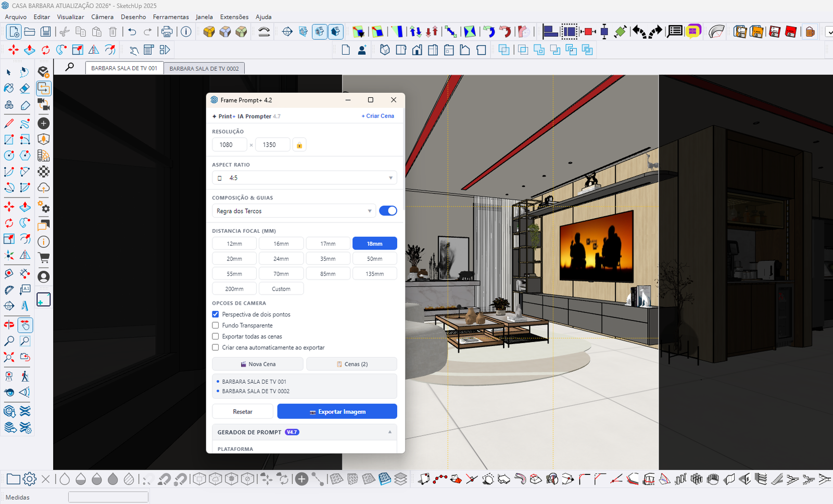Select the Eraser tool
The height and width of the screenshot is (504, 833).
point(24,88)
